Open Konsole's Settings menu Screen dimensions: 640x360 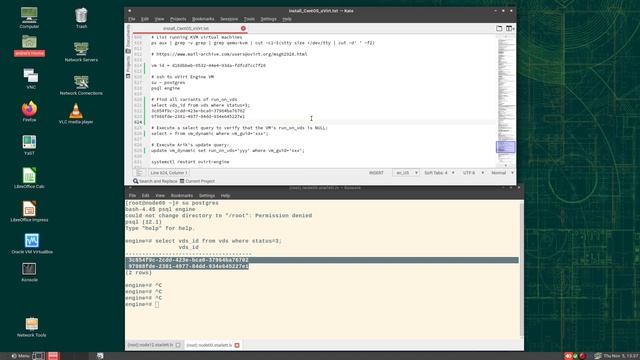[207, 196]
